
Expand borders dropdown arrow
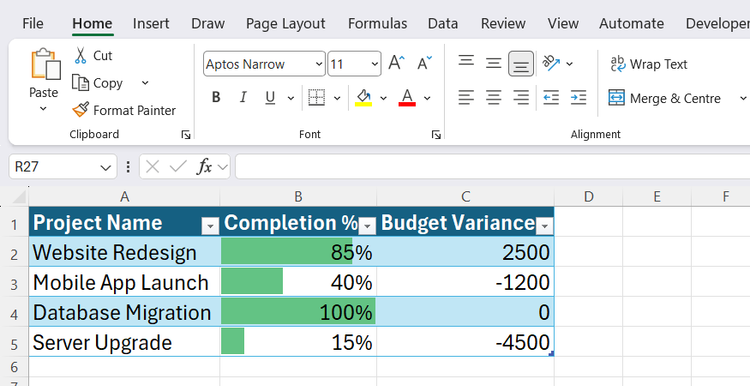coord(337,98)
